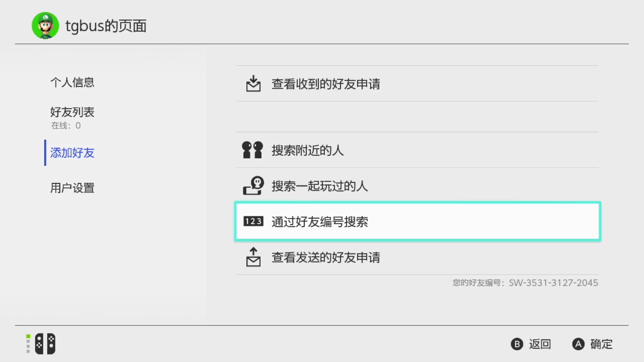
Task: Choose 搜索一起玩过的人 option
Action: (x=417, y=186)
